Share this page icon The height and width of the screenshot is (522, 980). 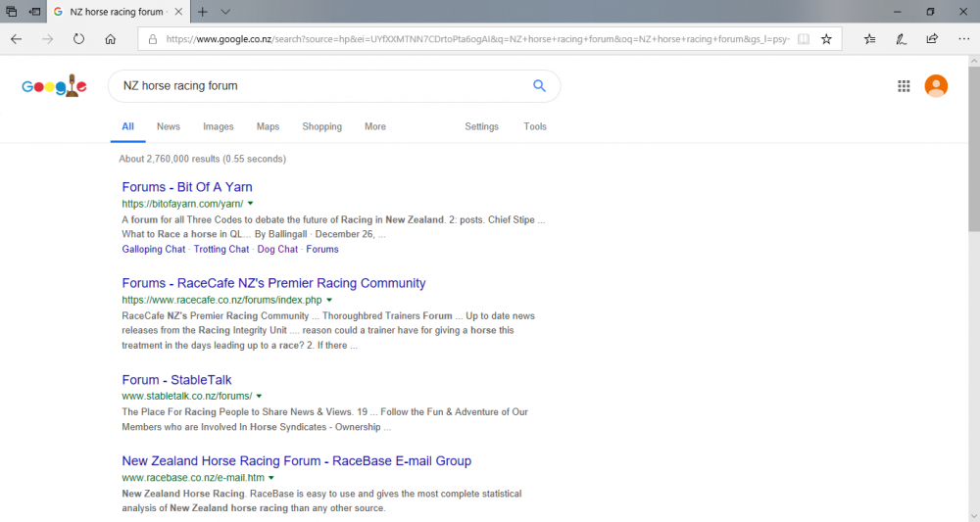pos(932,39)
